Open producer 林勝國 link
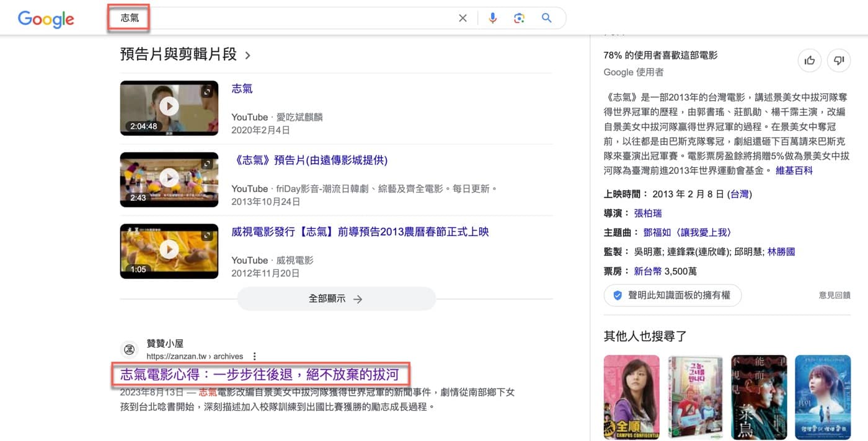 [781, 251]
